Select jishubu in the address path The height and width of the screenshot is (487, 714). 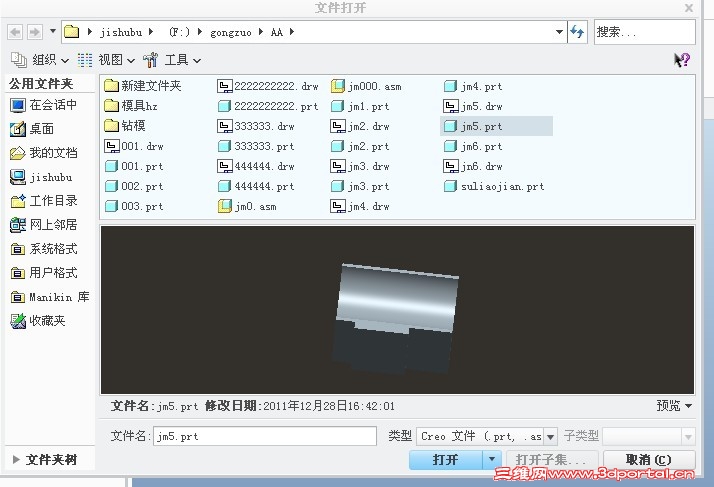click(x=121, y=32)
